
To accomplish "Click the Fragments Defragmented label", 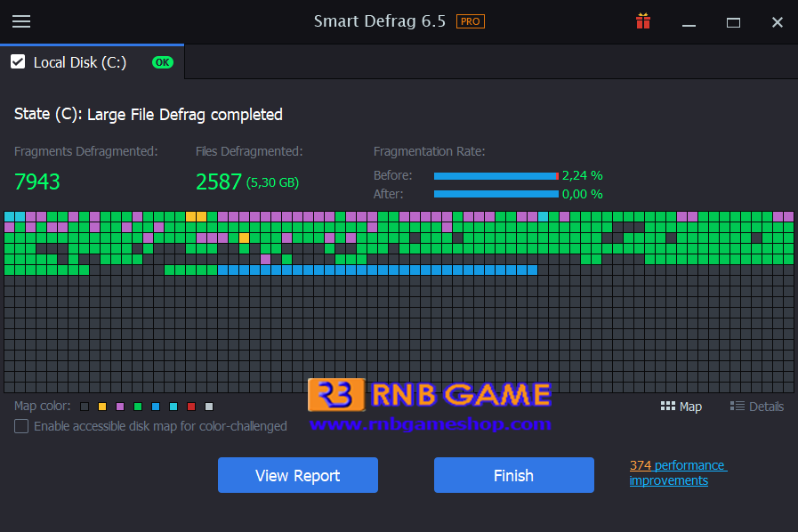I will [x=86, y=151].
